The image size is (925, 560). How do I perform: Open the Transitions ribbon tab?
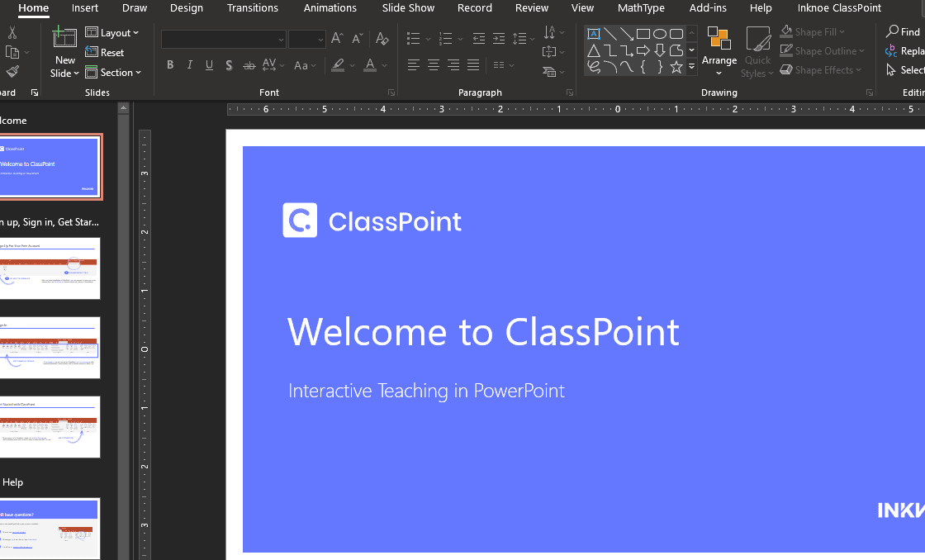coord(253,8)
